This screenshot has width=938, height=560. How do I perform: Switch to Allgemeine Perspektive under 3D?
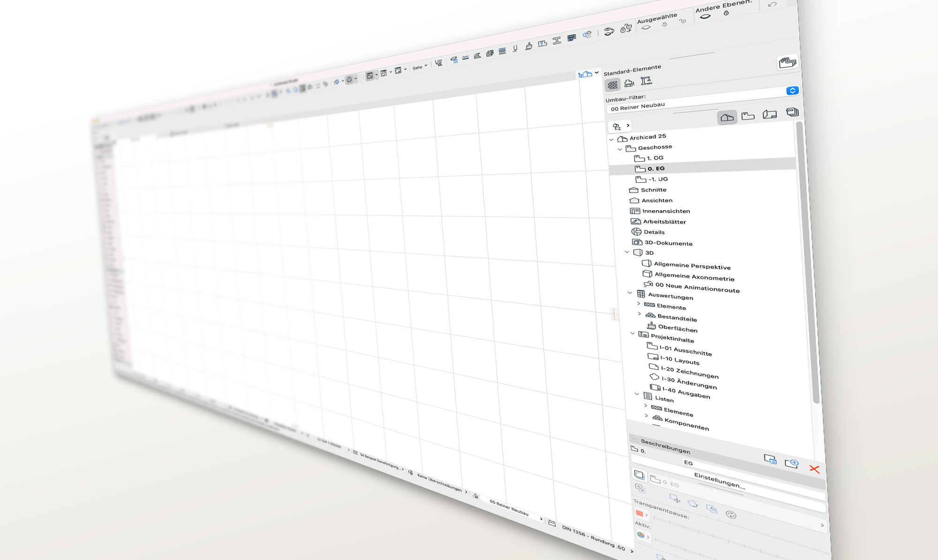click(x=692, y=266)
